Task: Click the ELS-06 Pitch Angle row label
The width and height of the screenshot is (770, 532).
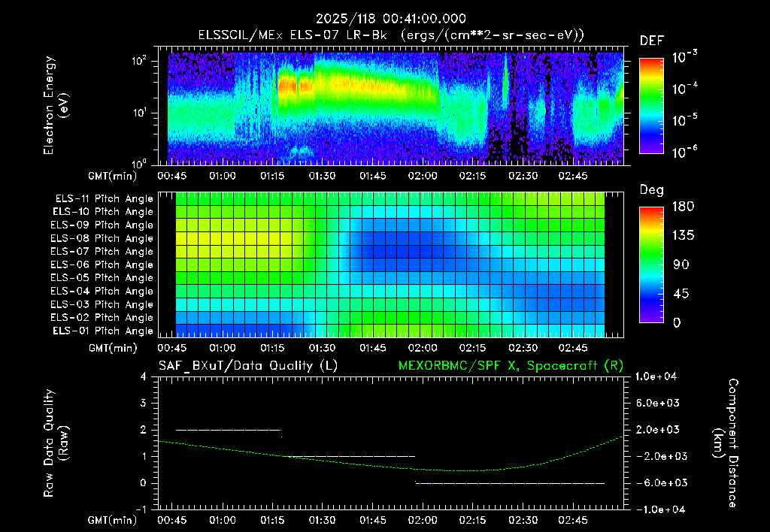Action: (102, 264)
